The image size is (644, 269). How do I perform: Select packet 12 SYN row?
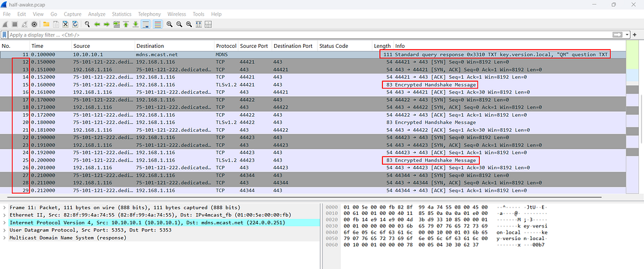pyautogui.click(x=312, y=62)
